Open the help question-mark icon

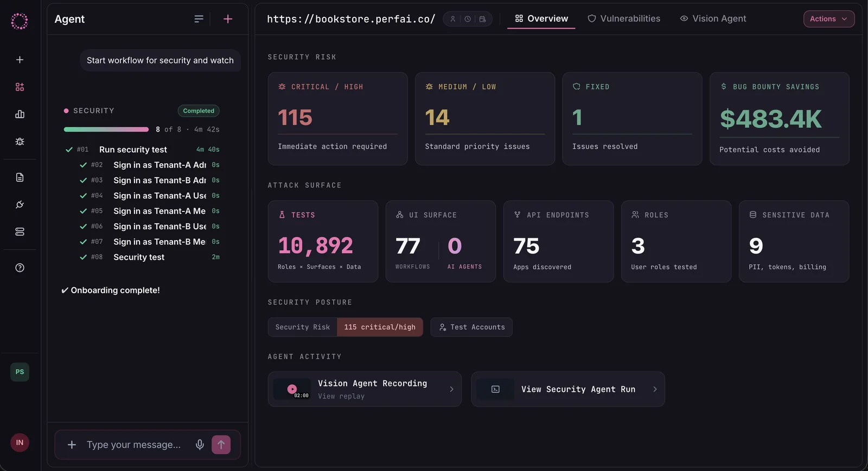(x=20, y=268)
